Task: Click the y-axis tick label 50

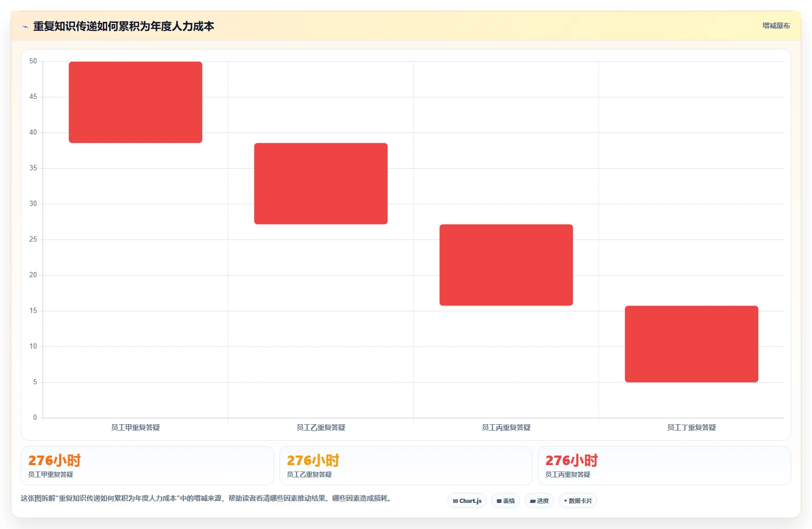Action: pyautogui.click(x=33, y=61)
